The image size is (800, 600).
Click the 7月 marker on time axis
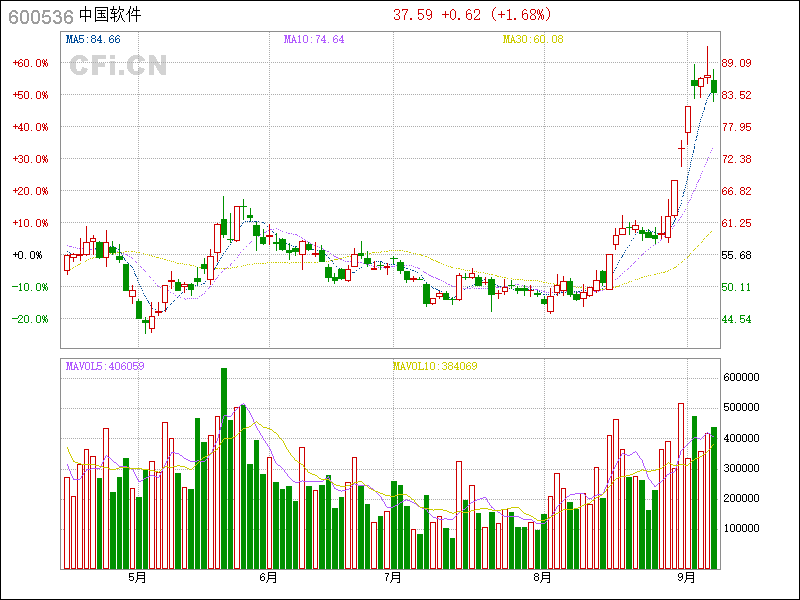(x=392, y=577)
